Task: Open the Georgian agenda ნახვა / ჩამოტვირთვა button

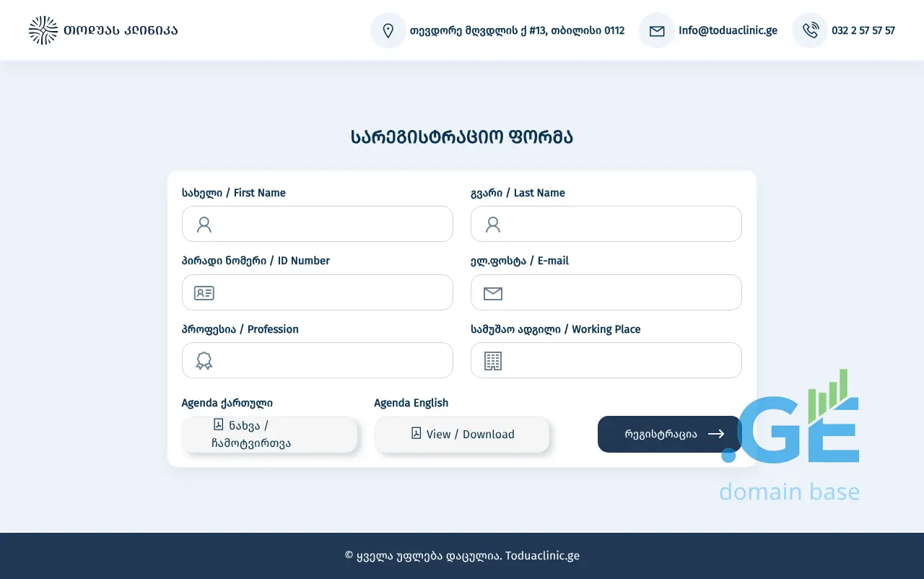Action: click(x=269, y=435)
